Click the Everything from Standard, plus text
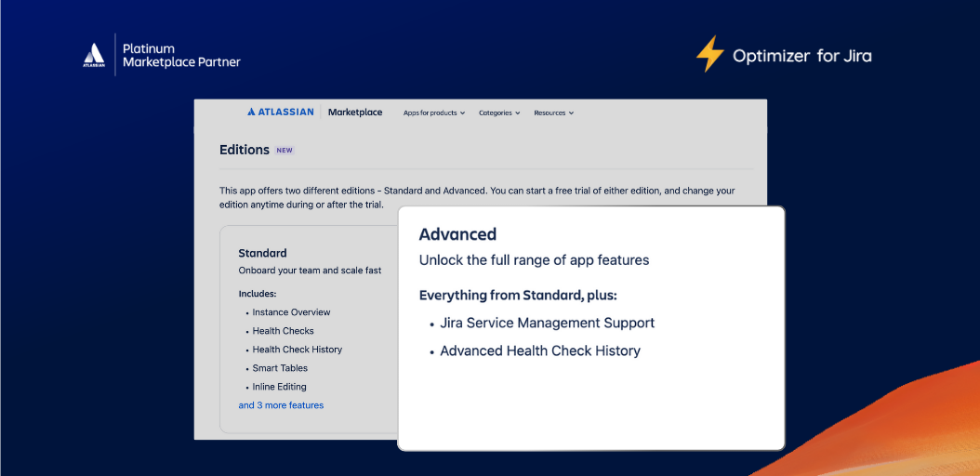This screenshot has height=476, width=980. 518,296
